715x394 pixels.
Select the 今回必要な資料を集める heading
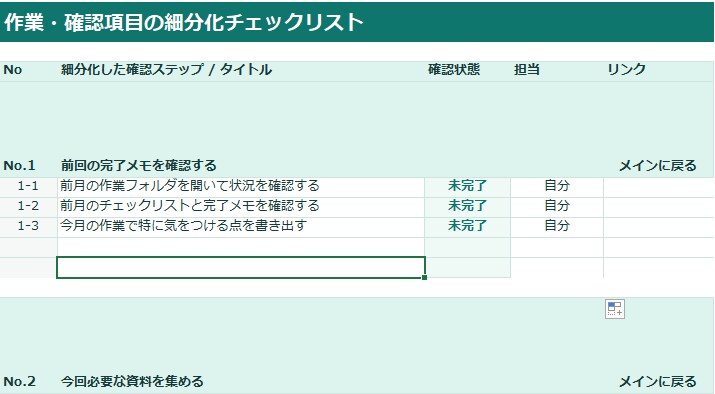(x=132, y=381)
